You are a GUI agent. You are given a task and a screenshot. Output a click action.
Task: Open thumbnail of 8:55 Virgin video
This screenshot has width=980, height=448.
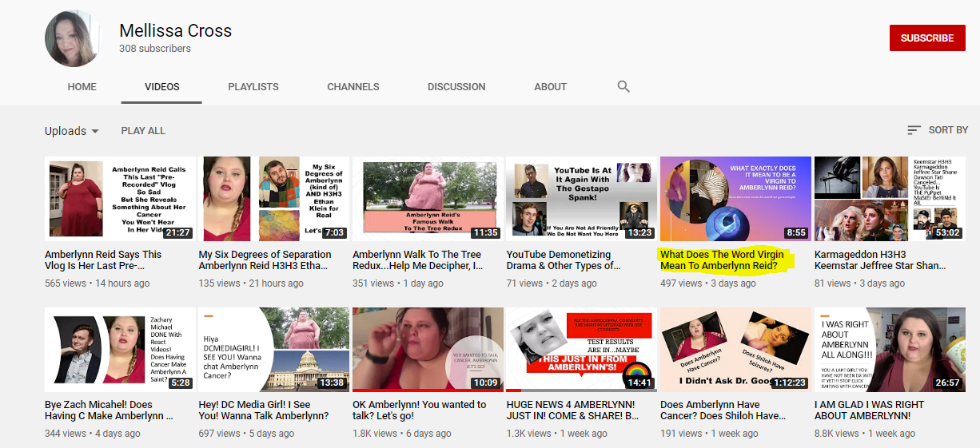[735, 199]
